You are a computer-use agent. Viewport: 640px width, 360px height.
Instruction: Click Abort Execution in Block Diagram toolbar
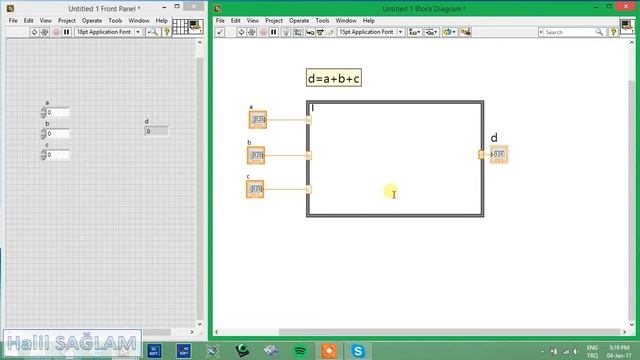click(x=263, y=32)
